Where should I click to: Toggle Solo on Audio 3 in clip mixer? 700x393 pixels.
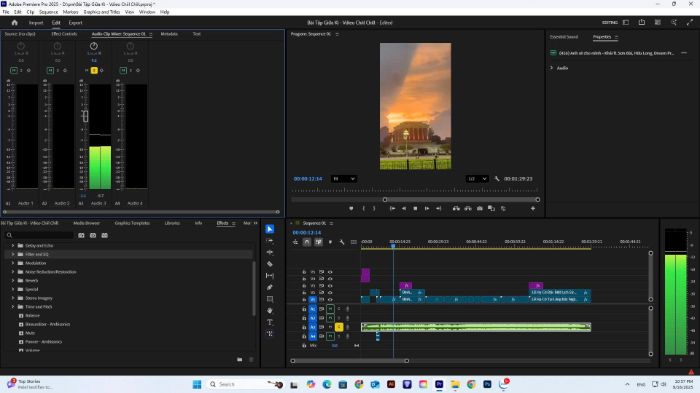tap(94, 70)
